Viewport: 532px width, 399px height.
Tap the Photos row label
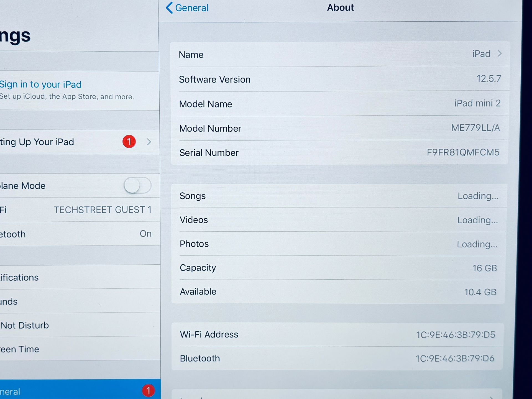coord(194,244)
